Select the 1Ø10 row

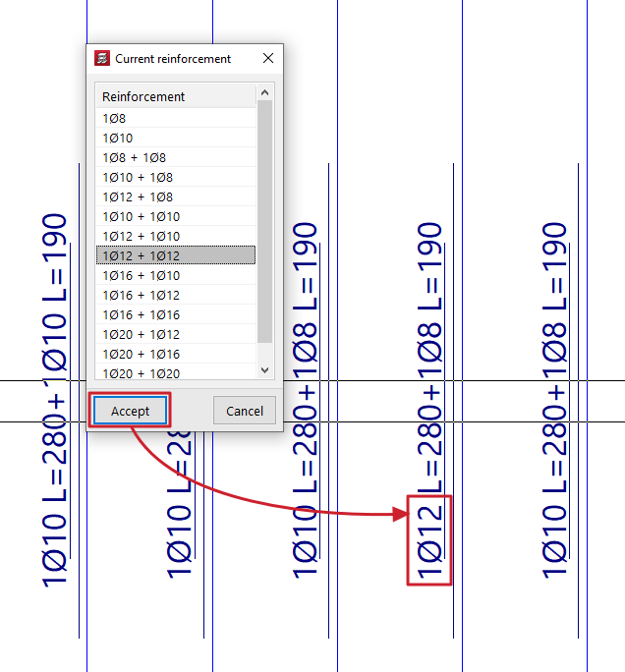click(x=176, y=138)
